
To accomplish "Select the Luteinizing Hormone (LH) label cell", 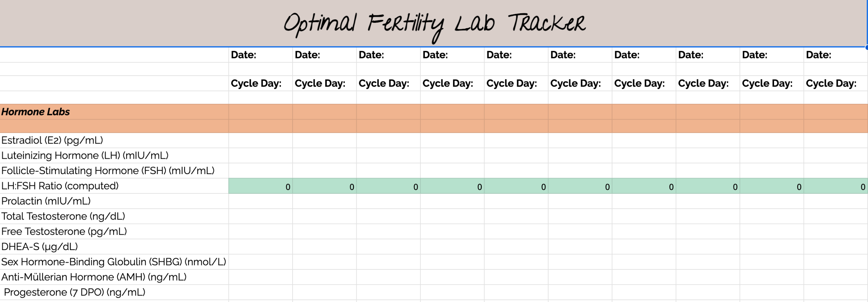I will 114,155.
